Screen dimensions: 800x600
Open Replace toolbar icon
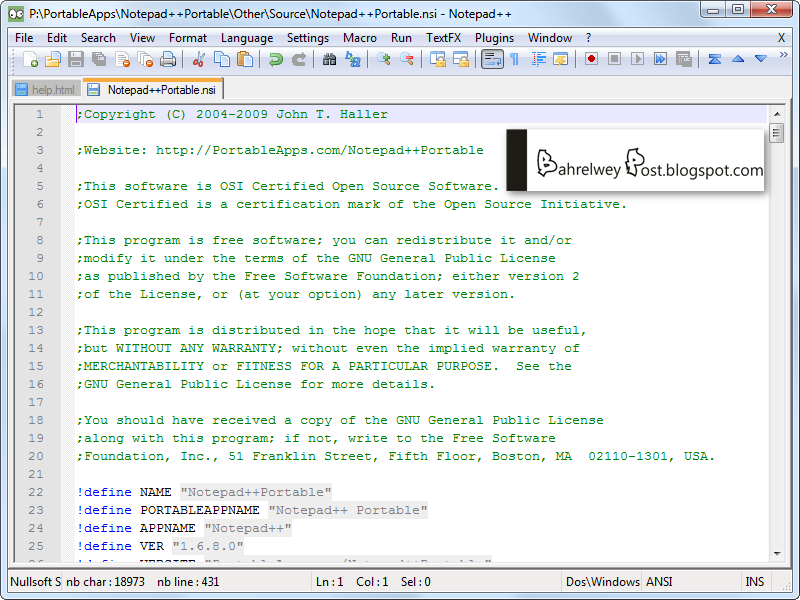[353, 60]
